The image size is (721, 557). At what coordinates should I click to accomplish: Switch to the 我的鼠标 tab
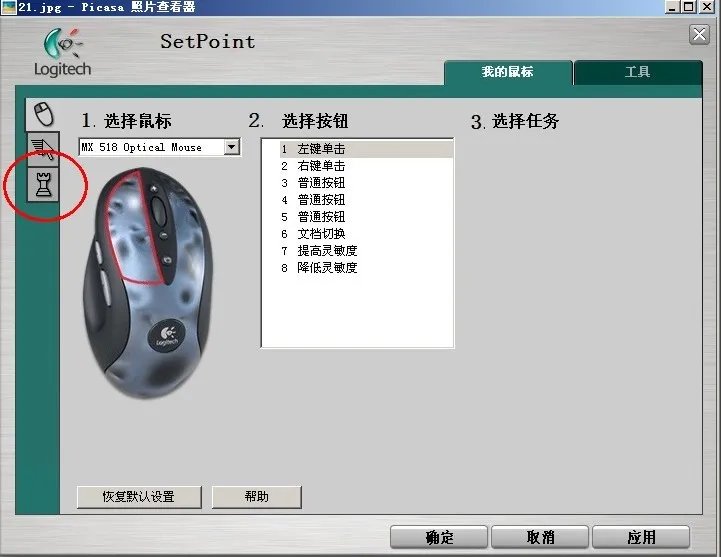(508, 72)
